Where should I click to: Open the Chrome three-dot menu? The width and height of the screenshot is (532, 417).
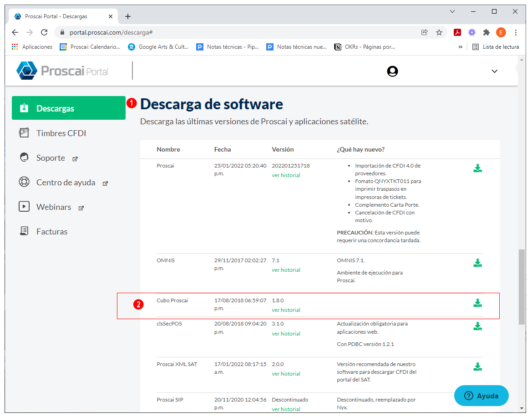point(516,32)
